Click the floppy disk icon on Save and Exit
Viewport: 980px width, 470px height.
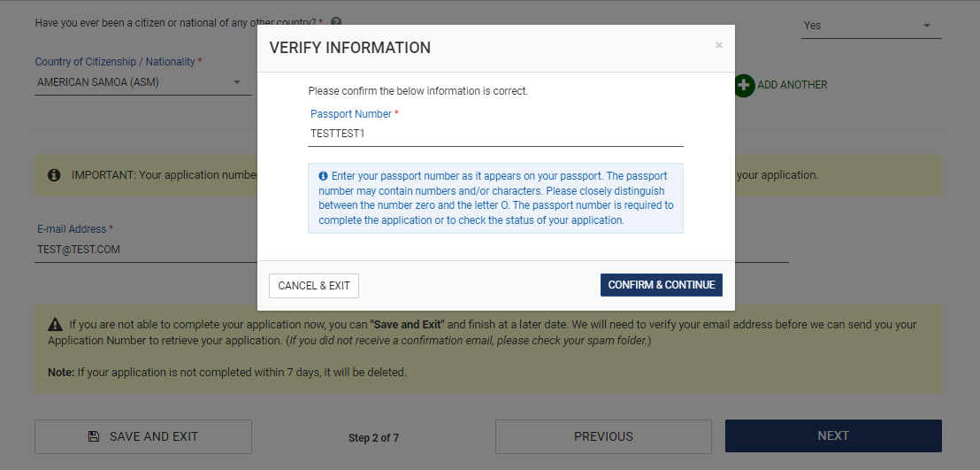(x=94, y=436)
